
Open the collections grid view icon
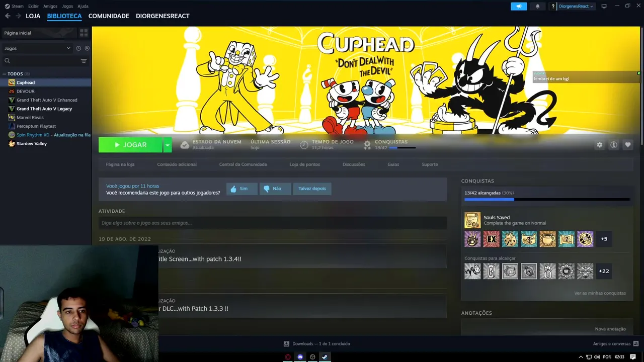(x=84, y=33)
